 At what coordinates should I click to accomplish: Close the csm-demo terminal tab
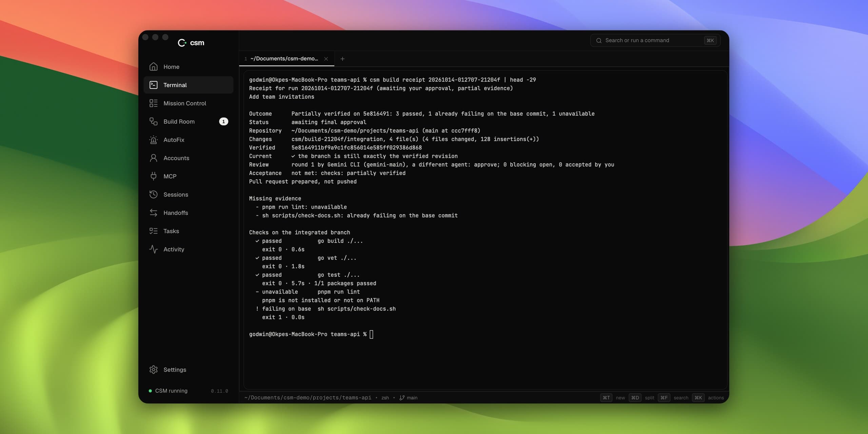point(326,59)
